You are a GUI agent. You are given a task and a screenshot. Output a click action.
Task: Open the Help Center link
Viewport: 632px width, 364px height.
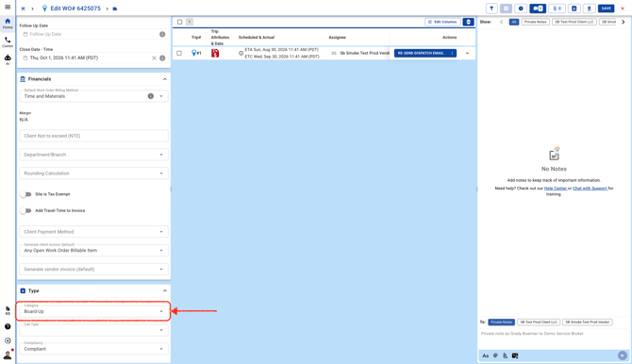(x=556, y=189)
